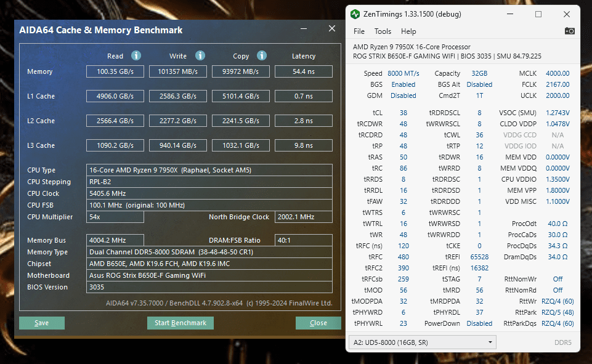Maximize the ZenTimings window
The width and height of the screenshot is (592, 364).
(538, 14)
